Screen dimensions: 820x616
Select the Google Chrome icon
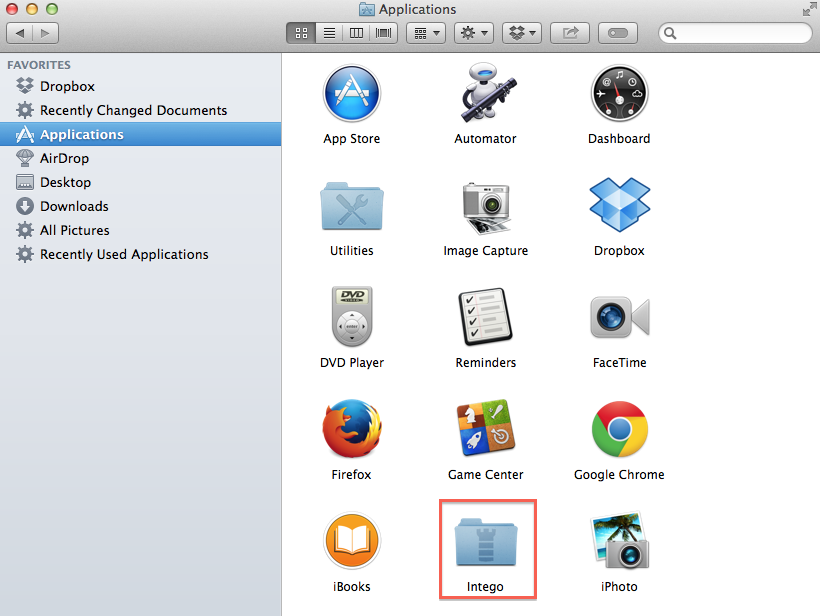619,429
